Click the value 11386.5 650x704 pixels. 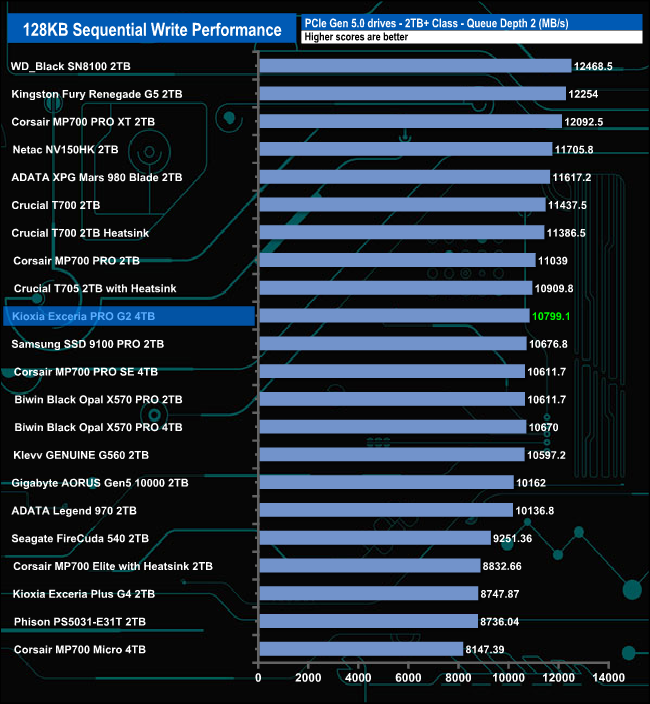click(x=566, y=233)
